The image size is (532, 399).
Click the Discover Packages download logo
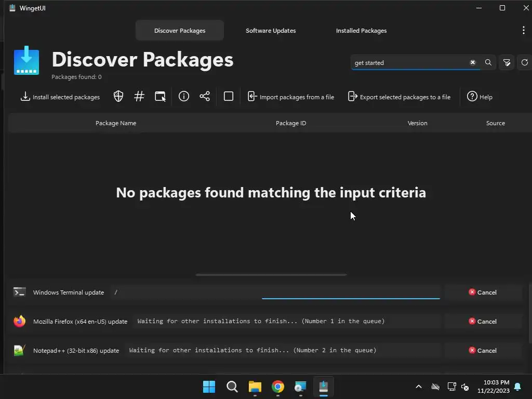(x=26, y=60)
